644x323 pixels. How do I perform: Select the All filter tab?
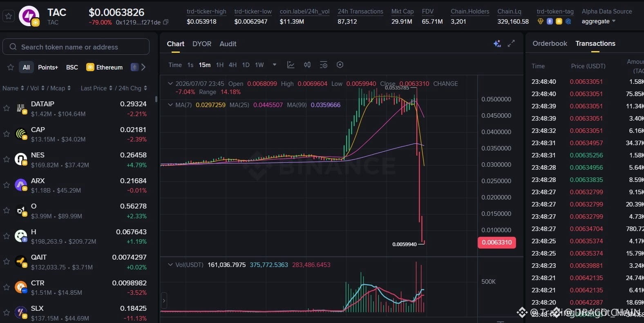tap(26, 67)
